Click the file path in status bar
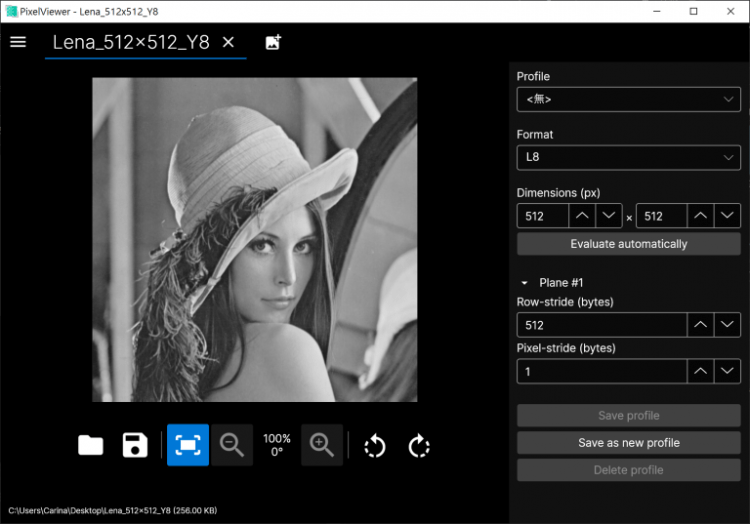Image resolution: width=750 pixels, height=524 pixels. pos(112,510)
